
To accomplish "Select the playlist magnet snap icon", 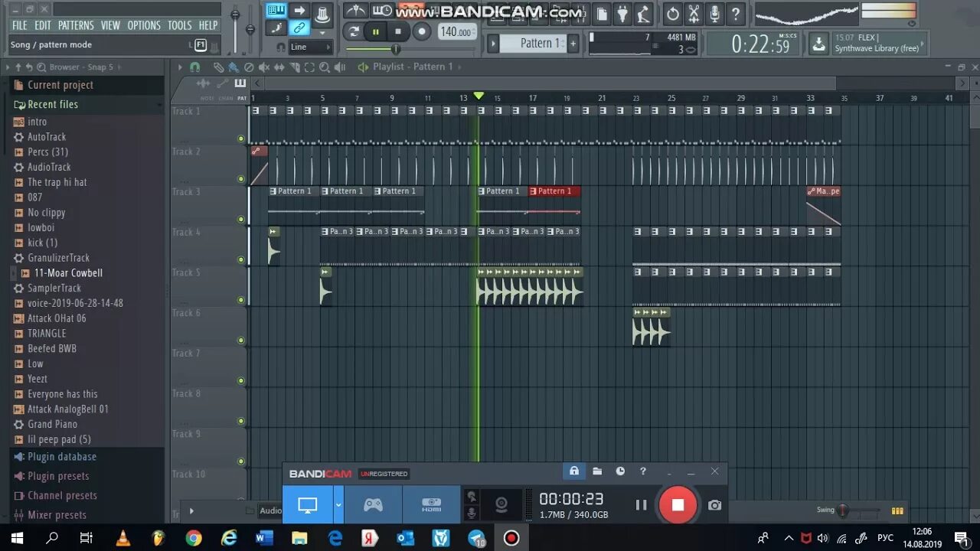I will [x=194, y=67].
